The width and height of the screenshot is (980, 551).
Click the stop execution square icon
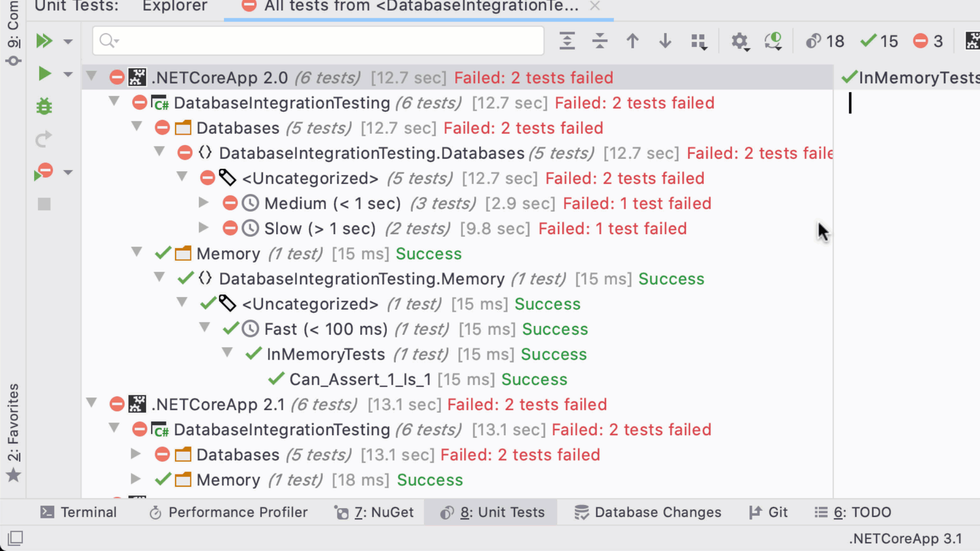tap(44, 204)
